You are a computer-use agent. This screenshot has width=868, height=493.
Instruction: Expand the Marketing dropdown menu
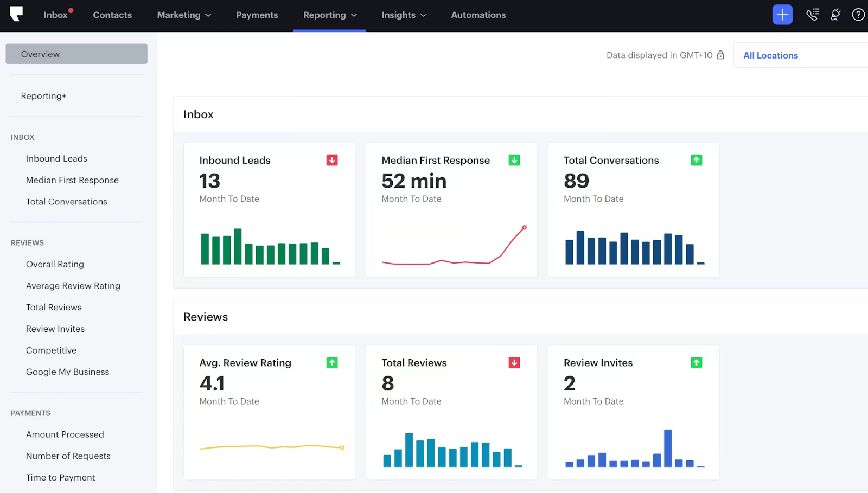pyautogui.click(x=184, y=15)
